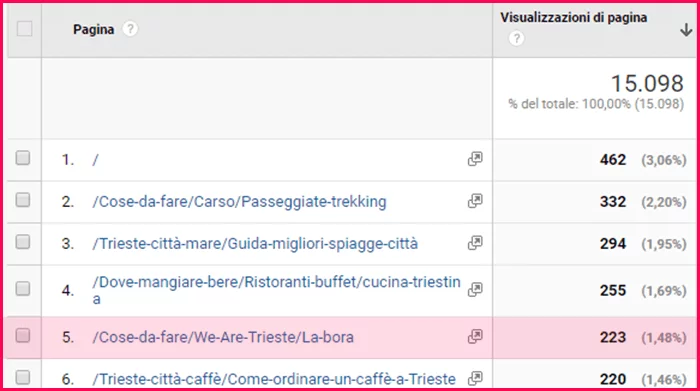This screenshot has height=391, width=700.
Task: Select checkbox for La-bora row
Action: pos(23,335)
